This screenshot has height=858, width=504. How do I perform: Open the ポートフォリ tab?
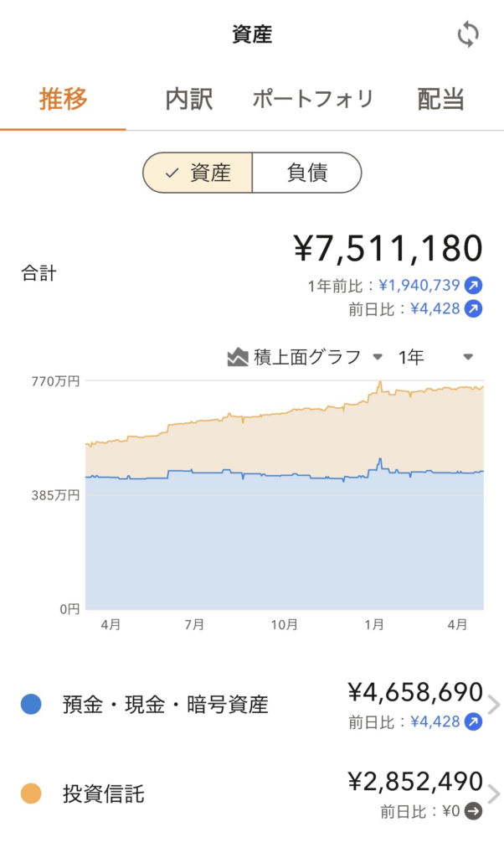(x=313, y=100)
